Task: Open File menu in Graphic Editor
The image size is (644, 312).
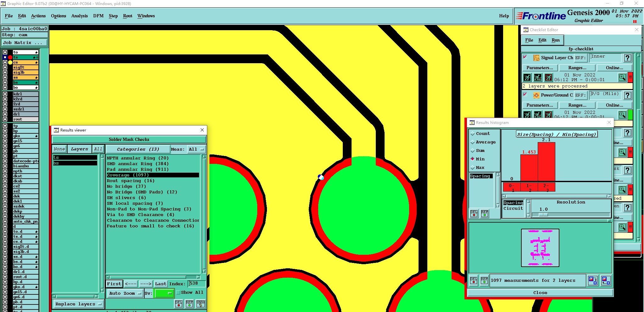Action: (x=9, y=16)
